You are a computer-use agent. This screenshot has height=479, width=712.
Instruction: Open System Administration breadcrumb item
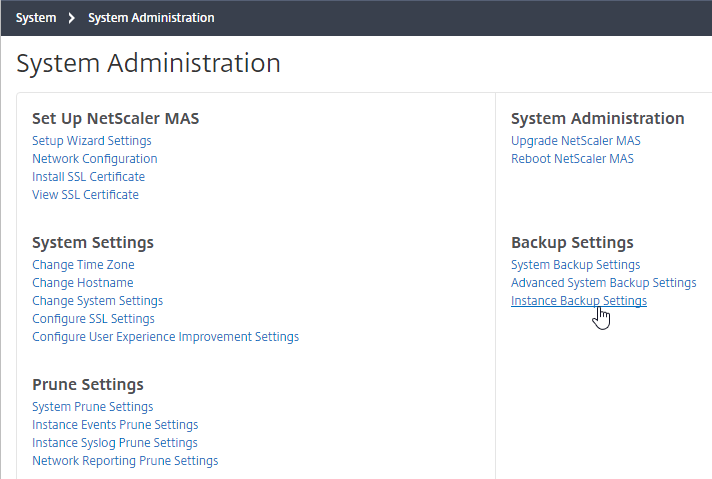point(151,18)
